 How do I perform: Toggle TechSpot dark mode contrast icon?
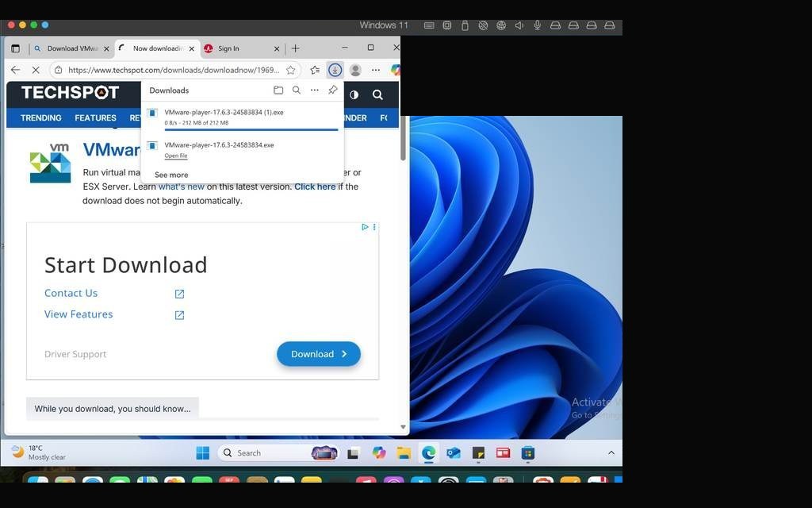[354, 95]
